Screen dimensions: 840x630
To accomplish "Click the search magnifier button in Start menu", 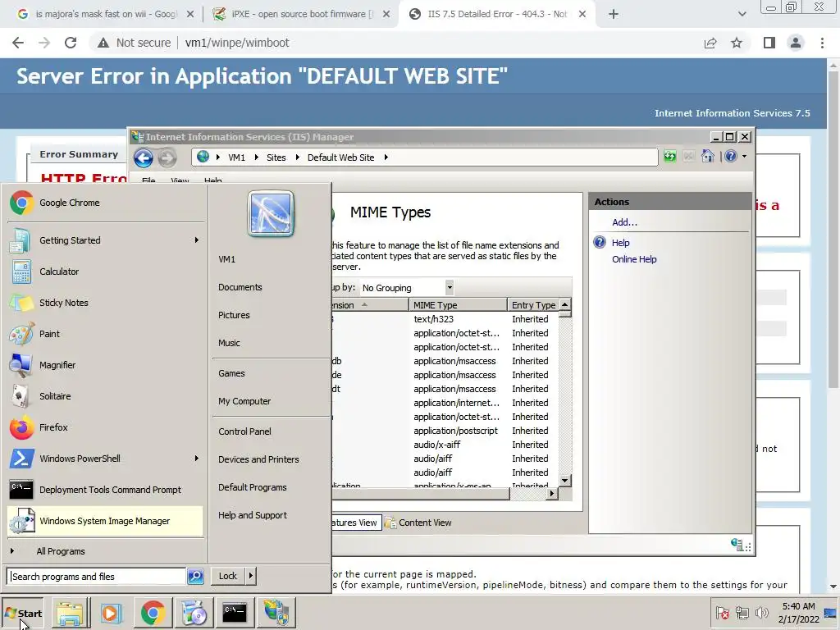I will click(x=195, y=577).
